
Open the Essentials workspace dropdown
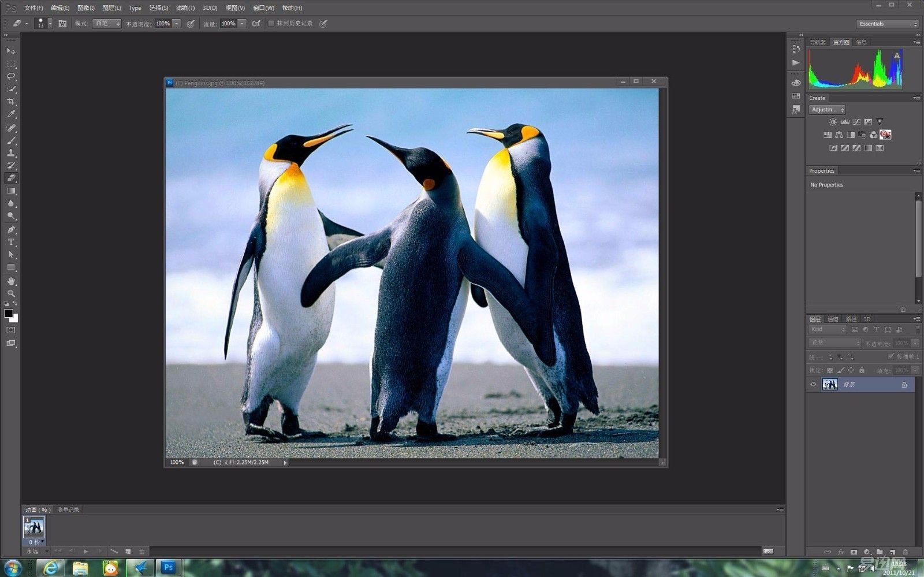(x=887, y=24)
